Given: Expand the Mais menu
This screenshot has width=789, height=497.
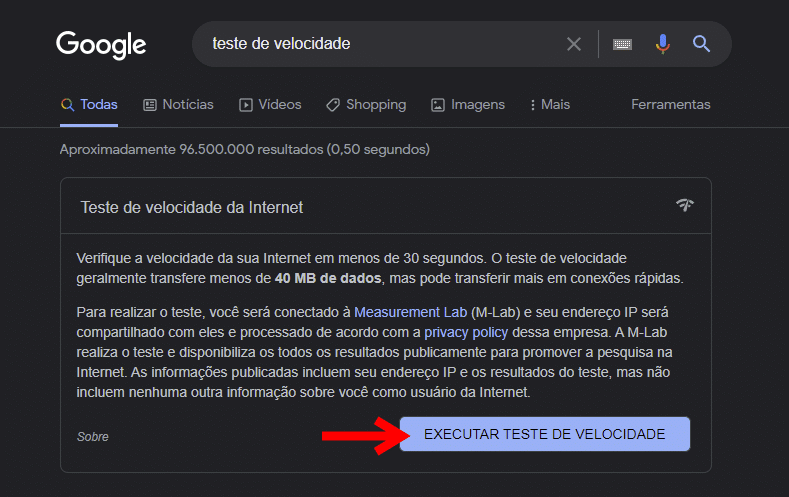Looking at the screenshot, I should (x=549, y=104).
